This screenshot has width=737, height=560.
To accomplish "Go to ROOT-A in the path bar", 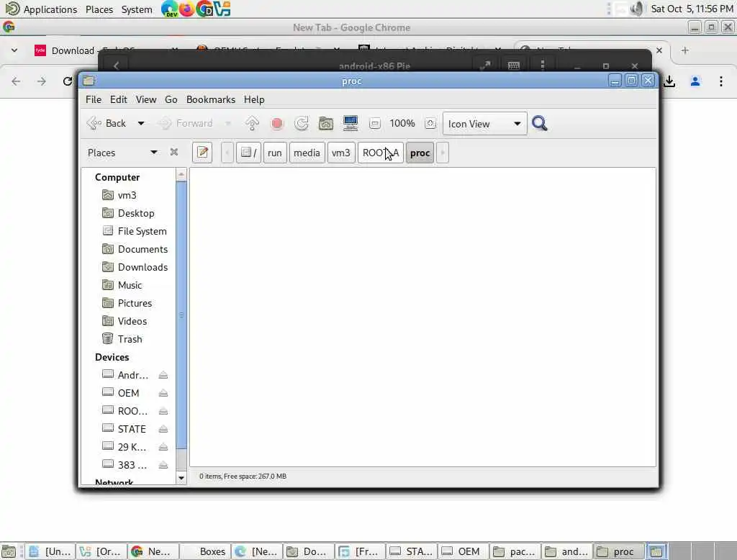I will coord(380,153).
